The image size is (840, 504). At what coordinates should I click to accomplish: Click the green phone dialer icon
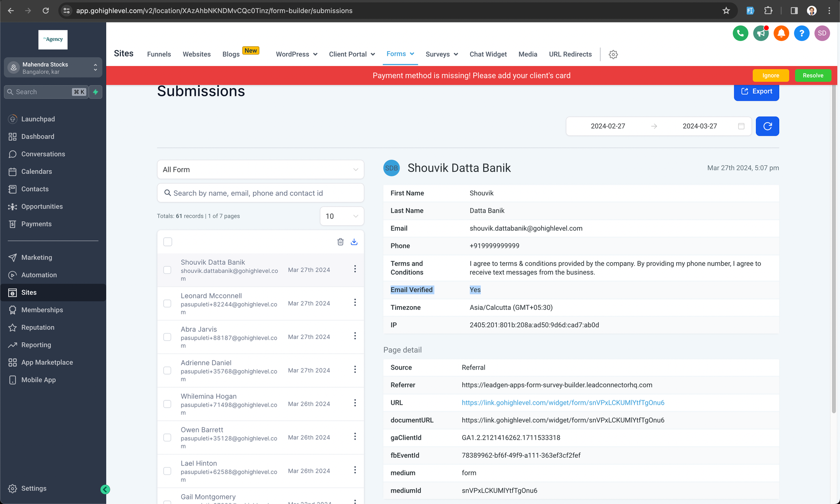click(x=740, y=33)
